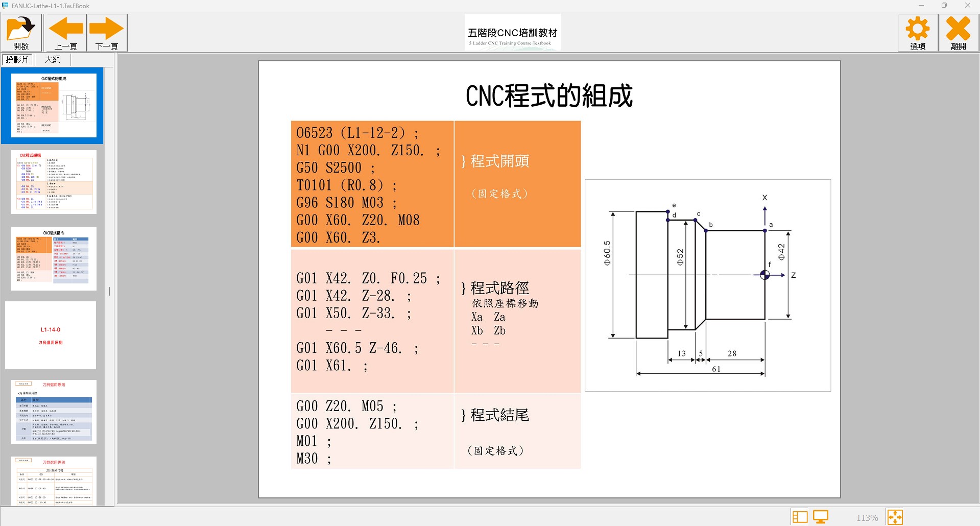Click the origin point marker f in drawing
Viewport: 980px width, 526px height.
[764, 275]
